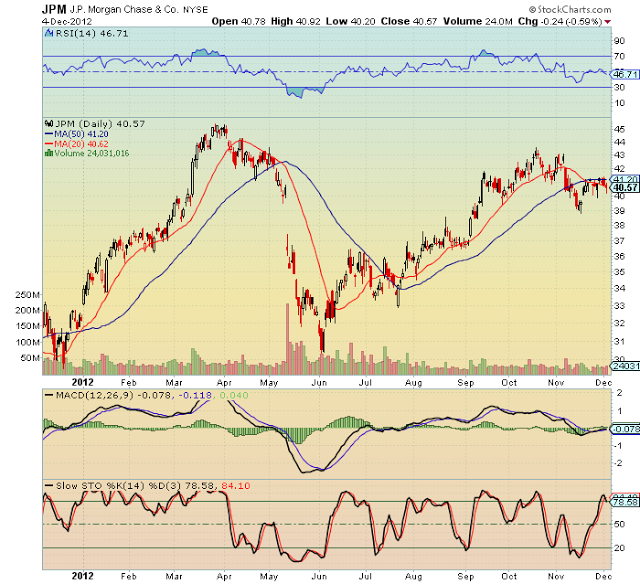
Task: Click the Volume 24,031,016 legend text
Action: [92, 153]
